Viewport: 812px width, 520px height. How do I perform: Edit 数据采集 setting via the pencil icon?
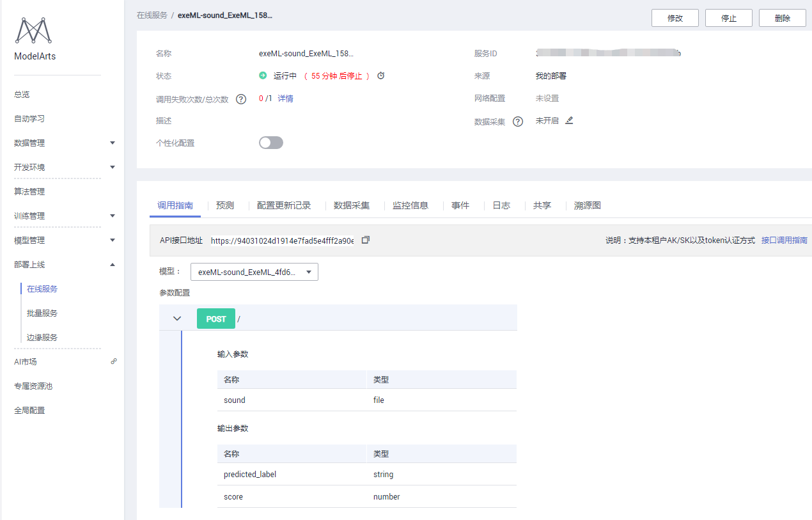[569, 120]
